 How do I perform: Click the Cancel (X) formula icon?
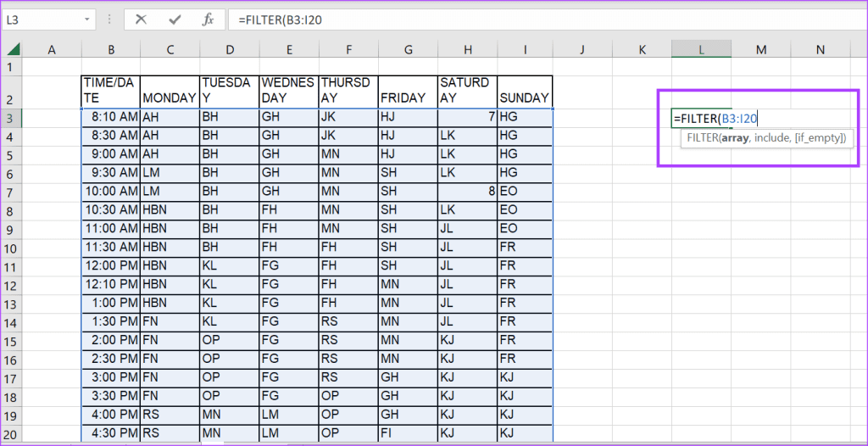coord(141,20)
